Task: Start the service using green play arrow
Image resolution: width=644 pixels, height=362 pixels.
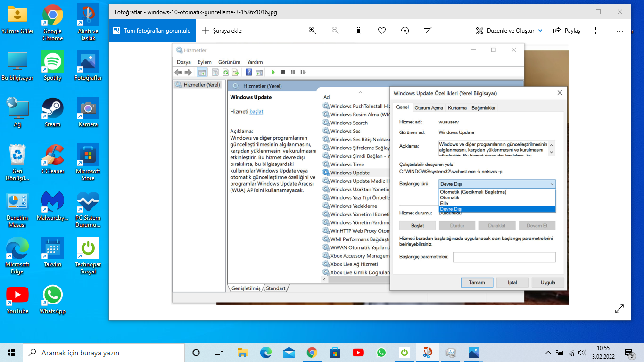Action: 273,72
